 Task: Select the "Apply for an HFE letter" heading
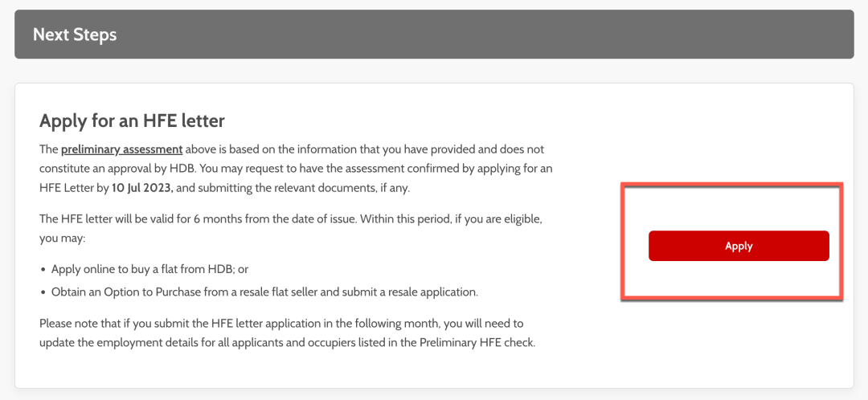[x=132, y=121]
